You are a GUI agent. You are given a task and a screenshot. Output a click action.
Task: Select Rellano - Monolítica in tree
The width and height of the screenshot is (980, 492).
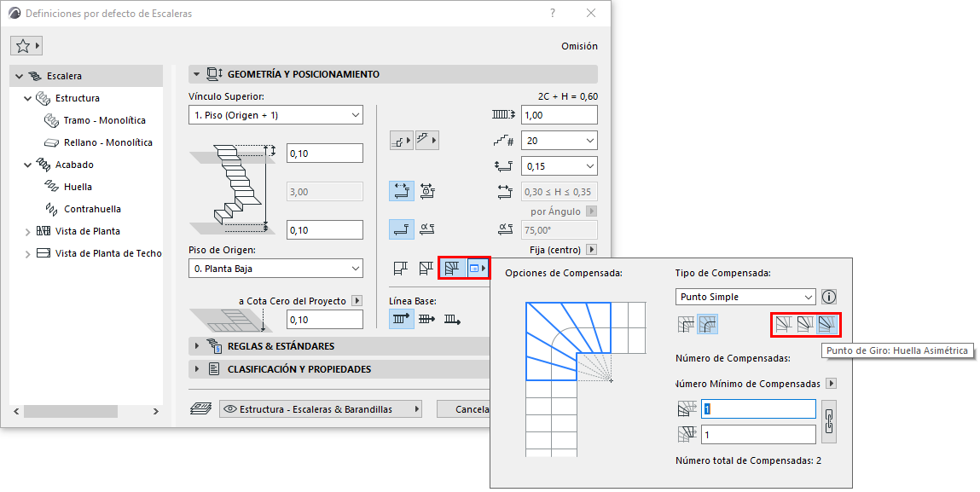pos(108,142)
